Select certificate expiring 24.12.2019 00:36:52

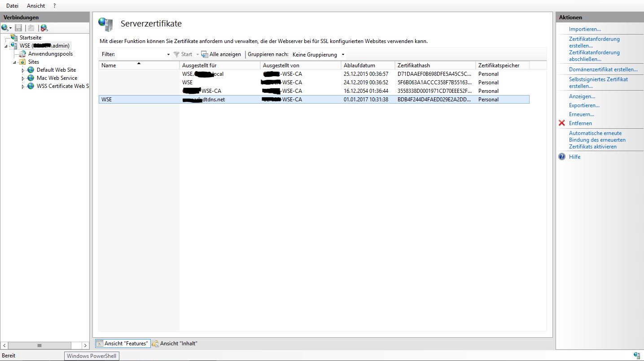tap(314, 83)
